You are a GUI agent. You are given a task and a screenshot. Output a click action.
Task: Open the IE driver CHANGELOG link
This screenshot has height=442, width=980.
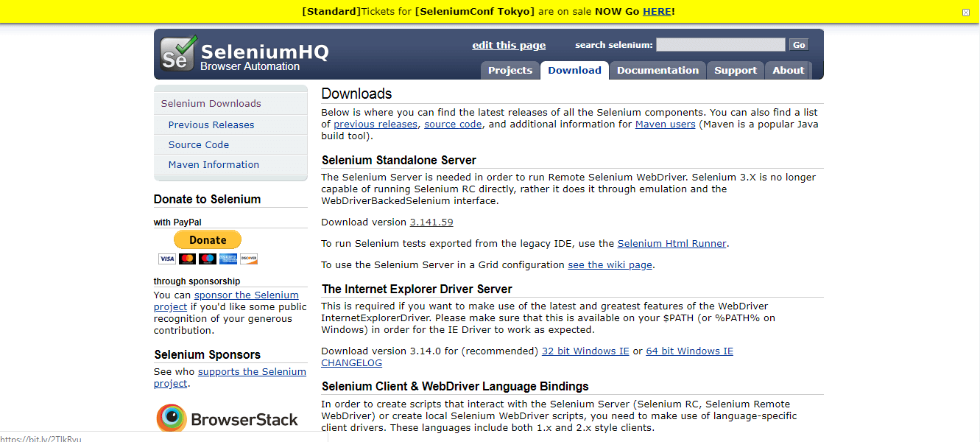(351, 362)
